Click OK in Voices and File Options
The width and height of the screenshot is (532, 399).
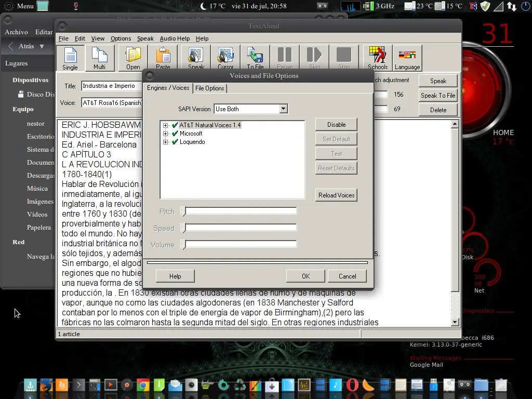point(305,276)
